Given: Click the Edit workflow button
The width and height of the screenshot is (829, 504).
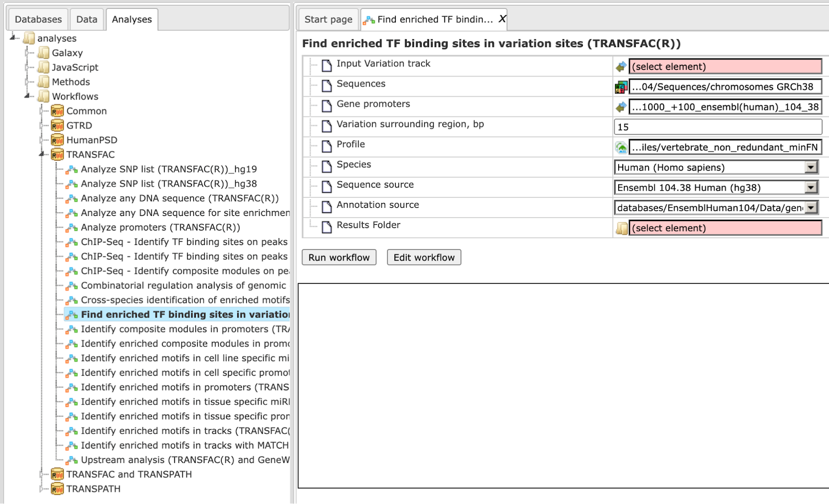Looking at the screenshot, I should 424,257.
